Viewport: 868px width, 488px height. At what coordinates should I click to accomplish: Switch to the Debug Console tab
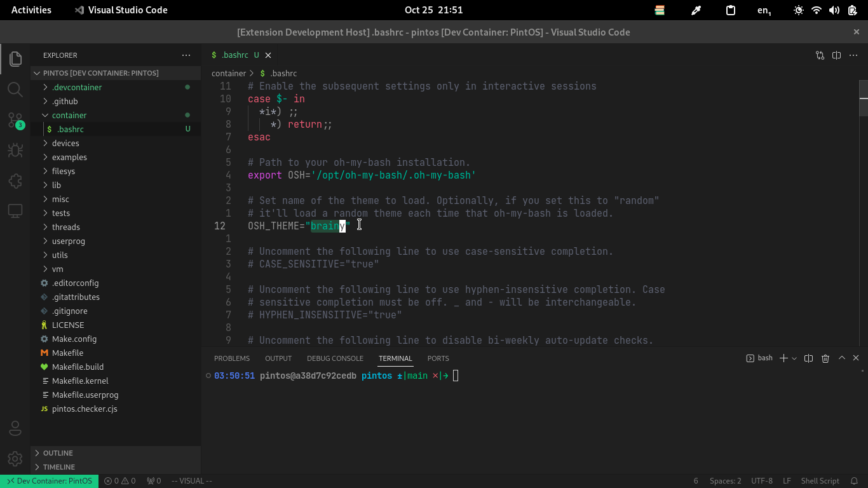(335, 358)
